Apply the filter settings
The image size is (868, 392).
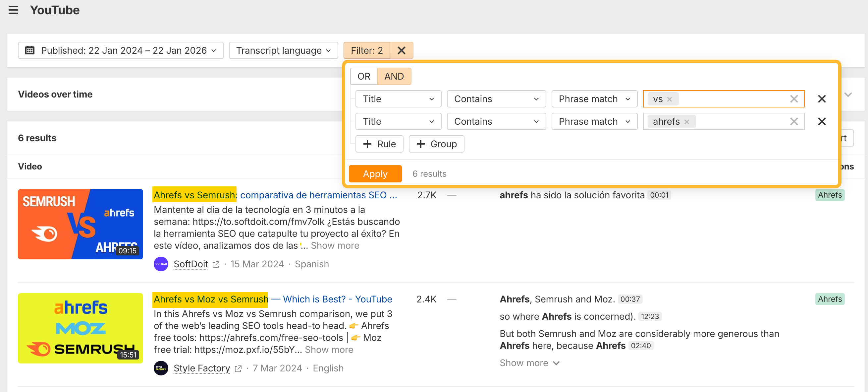coord(375,174)
